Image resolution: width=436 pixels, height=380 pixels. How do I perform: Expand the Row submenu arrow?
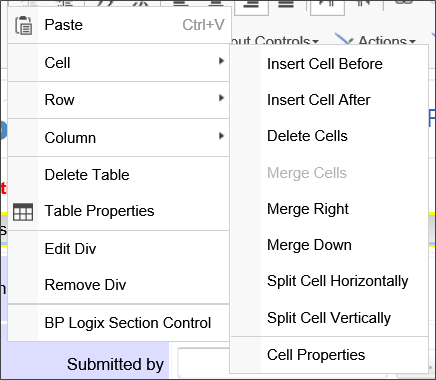pos(221,98)
